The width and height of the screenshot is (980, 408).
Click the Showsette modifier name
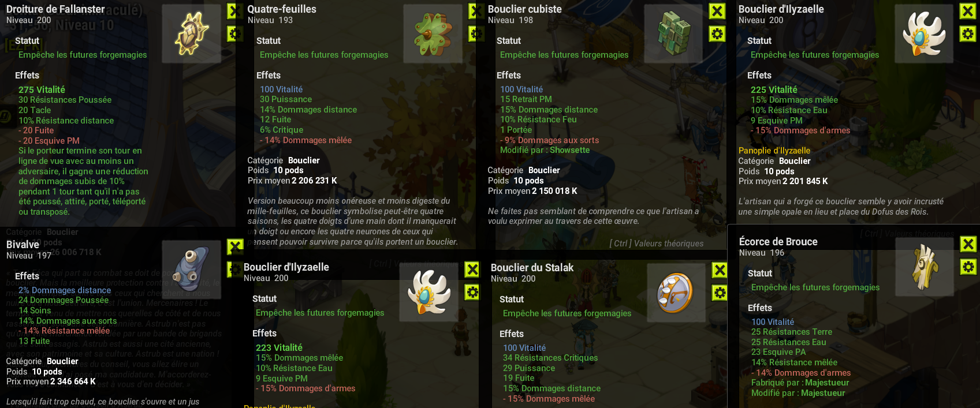pos(569,150)
